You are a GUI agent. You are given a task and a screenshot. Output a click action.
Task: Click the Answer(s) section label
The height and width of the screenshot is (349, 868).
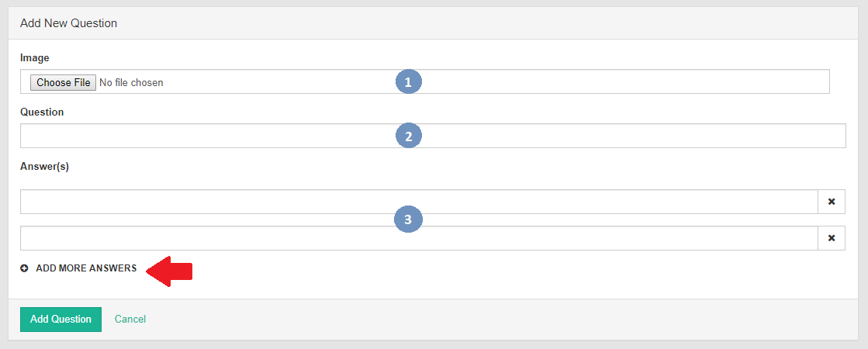click(x=44, y=166)
